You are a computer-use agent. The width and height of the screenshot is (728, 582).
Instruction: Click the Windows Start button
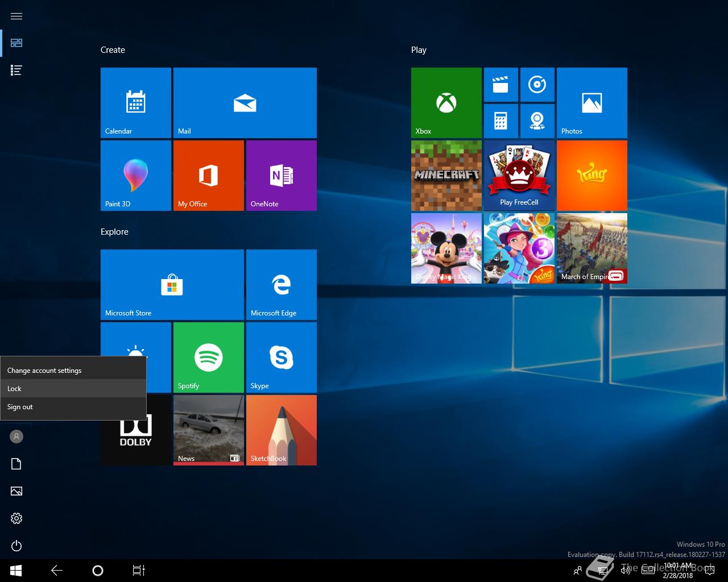16,571
